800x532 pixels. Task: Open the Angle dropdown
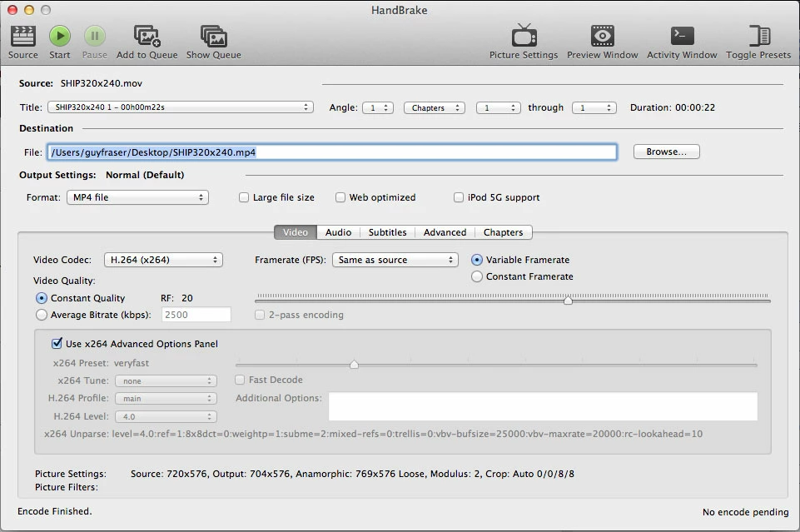click(378, 107)
